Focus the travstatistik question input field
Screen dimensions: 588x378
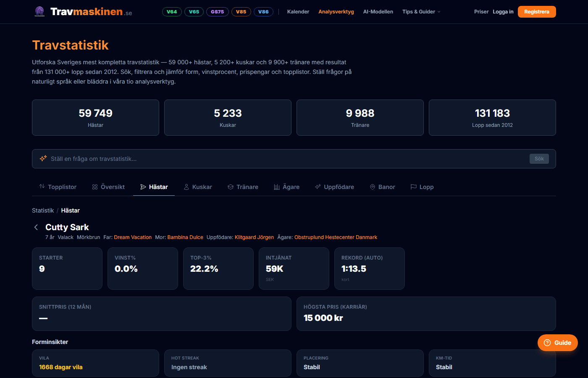coord(286,159)
